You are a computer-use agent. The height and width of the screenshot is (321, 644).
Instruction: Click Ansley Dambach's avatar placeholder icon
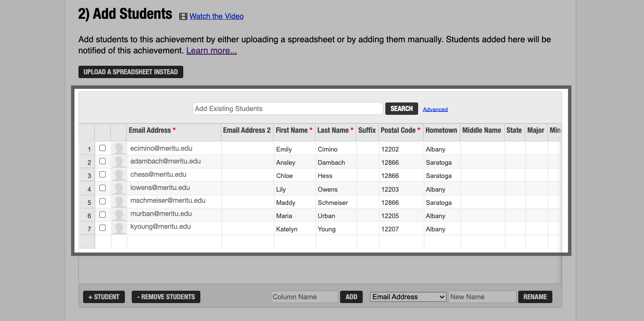click(119, 161)
